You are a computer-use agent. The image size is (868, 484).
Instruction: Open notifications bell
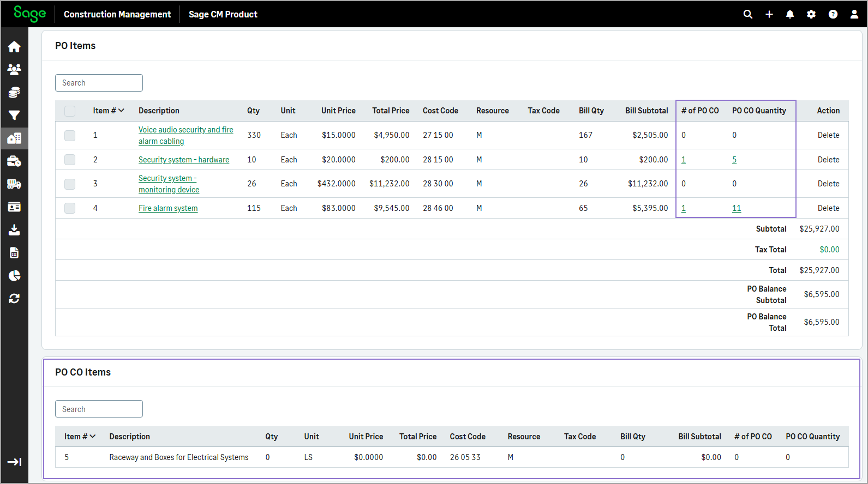[790, 14]
